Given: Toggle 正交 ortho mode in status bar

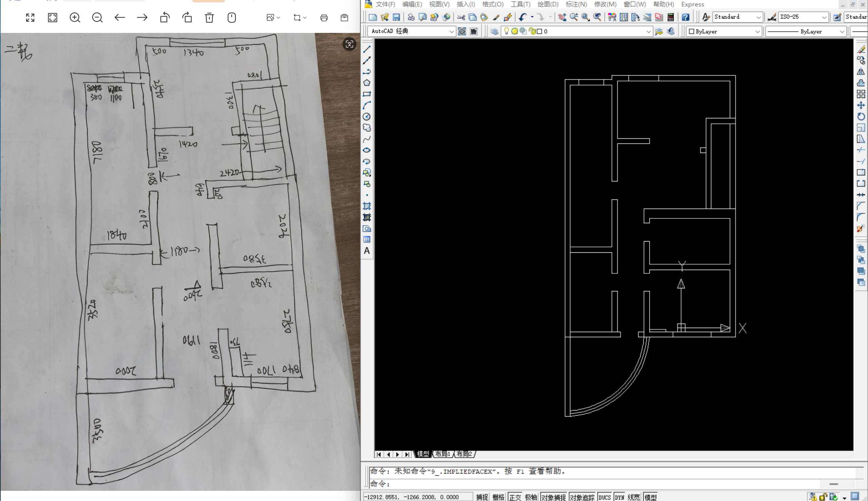Looking at the screenshot, I should 515,497.
